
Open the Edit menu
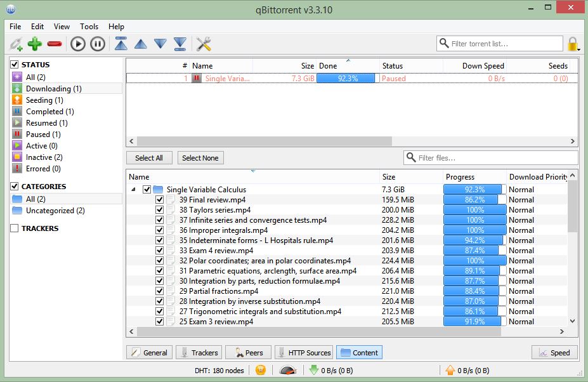click(37, 27)
